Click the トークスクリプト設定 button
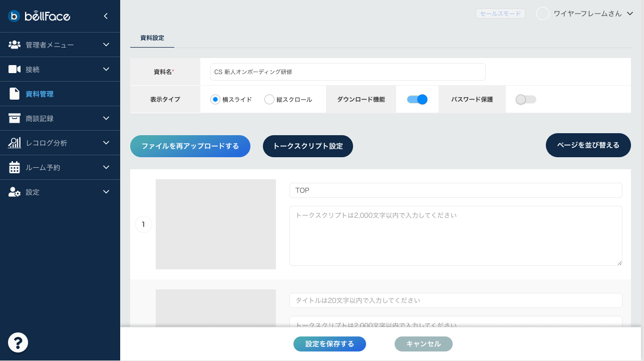644x361 pixels. tap(308, 146)
